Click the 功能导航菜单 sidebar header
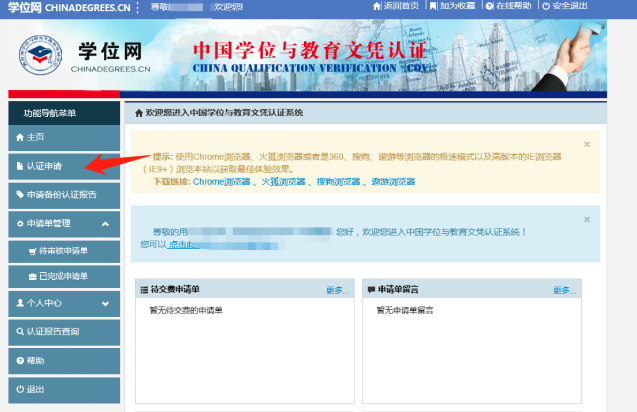 64,113
